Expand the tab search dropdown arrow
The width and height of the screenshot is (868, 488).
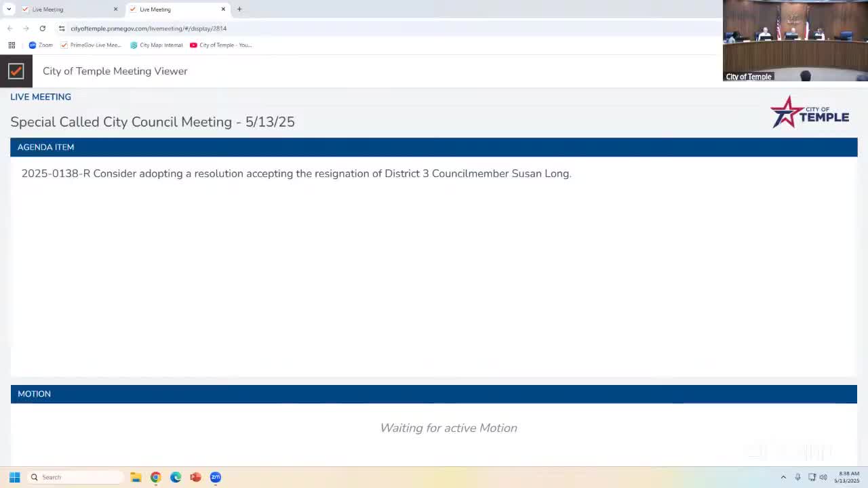[9, 9]
